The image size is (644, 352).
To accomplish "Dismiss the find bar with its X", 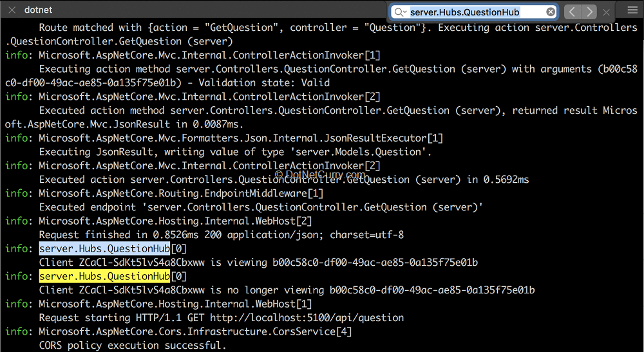I will [x=606, y=12].
